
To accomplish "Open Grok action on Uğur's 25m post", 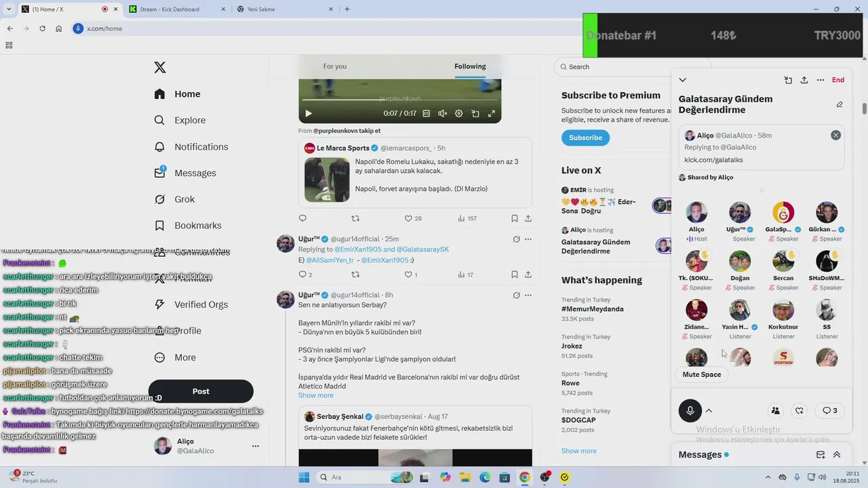I will (516, 239).
